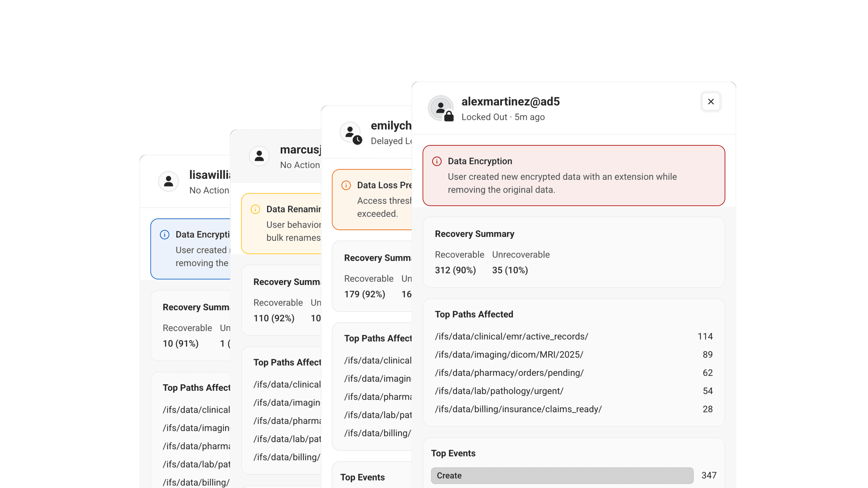
Task: Click the 89 count for MRI path
Action: pos(708,354)
